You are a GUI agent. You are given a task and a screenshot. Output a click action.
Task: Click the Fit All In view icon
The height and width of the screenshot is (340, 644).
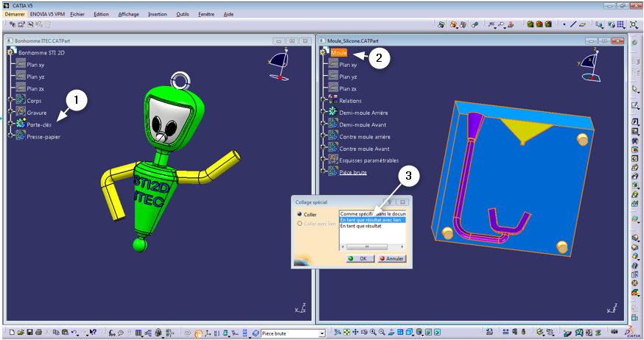[x=346, y=333]
